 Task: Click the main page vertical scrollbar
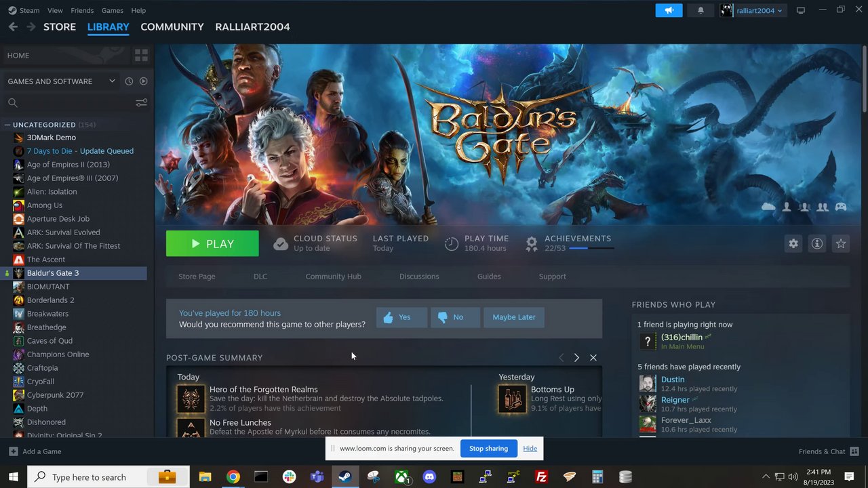pos(864,78)
